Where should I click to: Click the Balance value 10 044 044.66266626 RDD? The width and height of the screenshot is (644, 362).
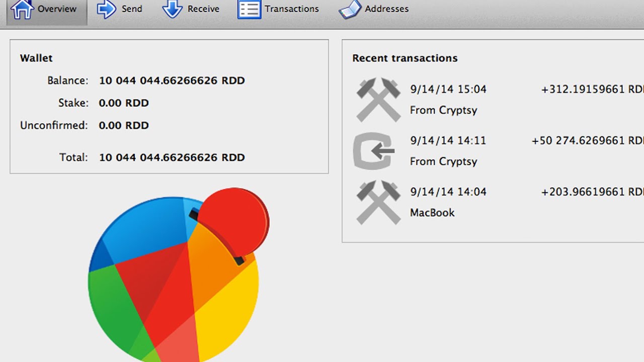click(x=172, y=80)
